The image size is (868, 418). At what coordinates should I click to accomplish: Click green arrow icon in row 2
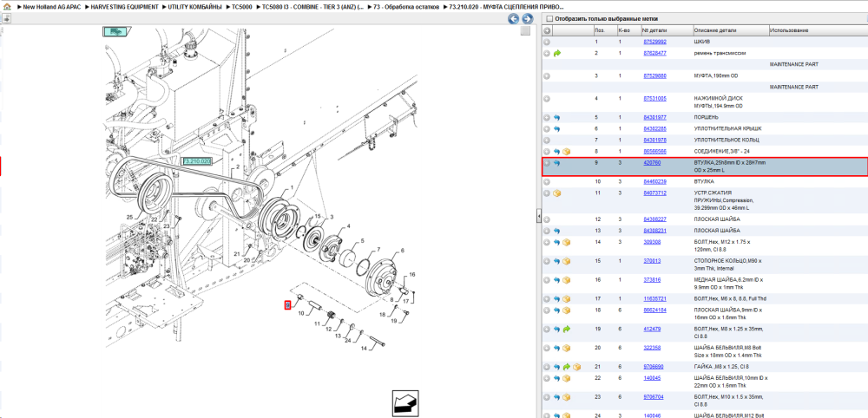click(557, 53)
